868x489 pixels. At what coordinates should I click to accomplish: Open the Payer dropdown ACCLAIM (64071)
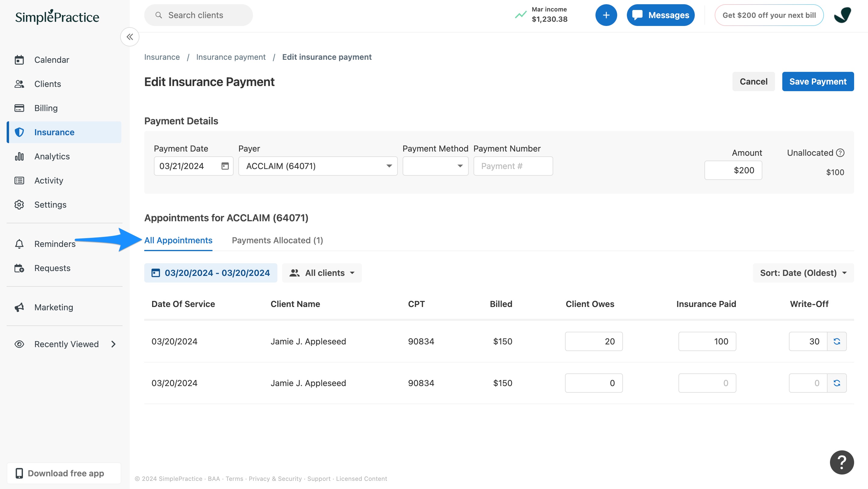[318, 166]
